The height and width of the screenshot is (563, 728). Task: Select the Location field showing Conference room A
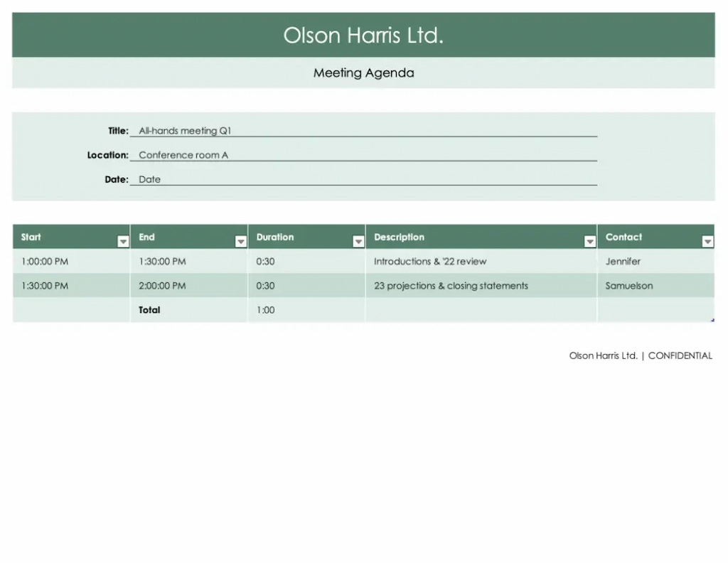tap(284, 155)
